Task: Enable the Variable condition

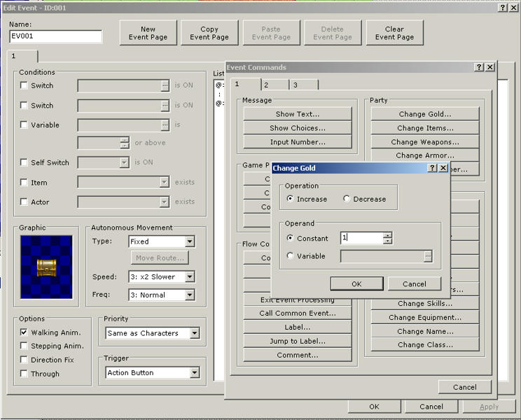Action: click(x=24, y=125)
